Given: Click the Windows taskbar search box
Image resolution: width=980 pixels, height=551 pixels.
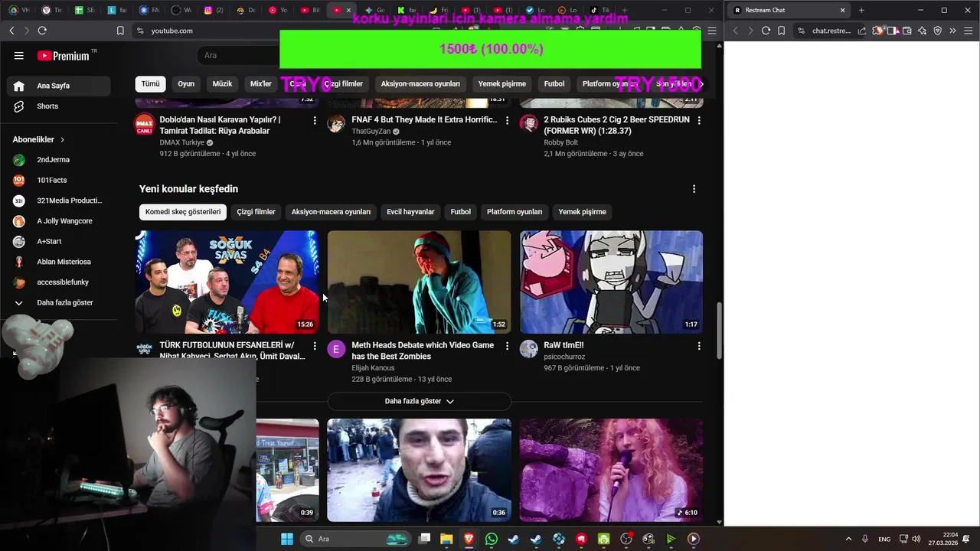Looking at the screenshot, I should (356, 539).
